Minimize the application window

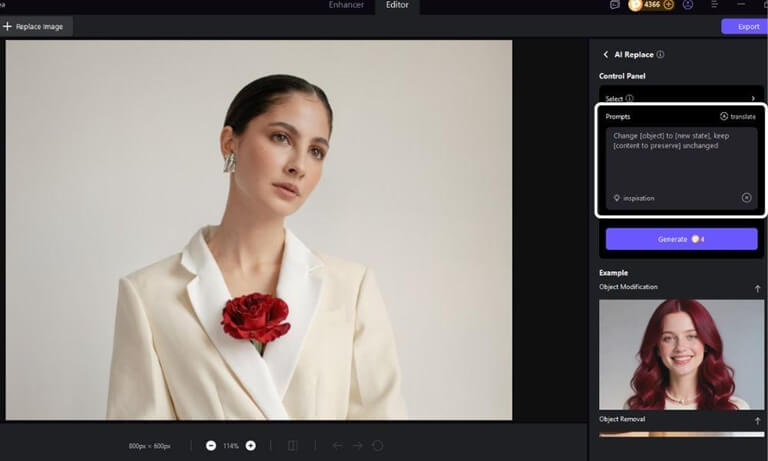(741, 4)
